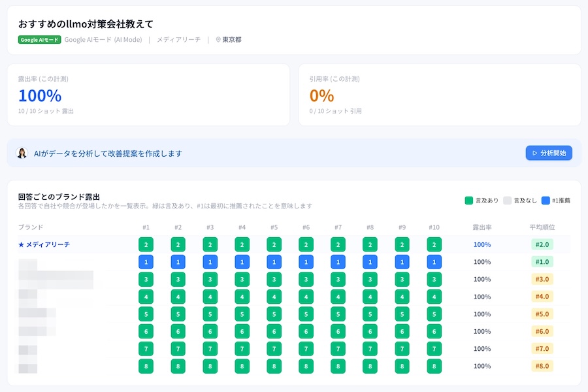This screenshot has width=588, height=392.
Task: Click the 回答ごとのブランド露出 section heading
Action: 59,197
